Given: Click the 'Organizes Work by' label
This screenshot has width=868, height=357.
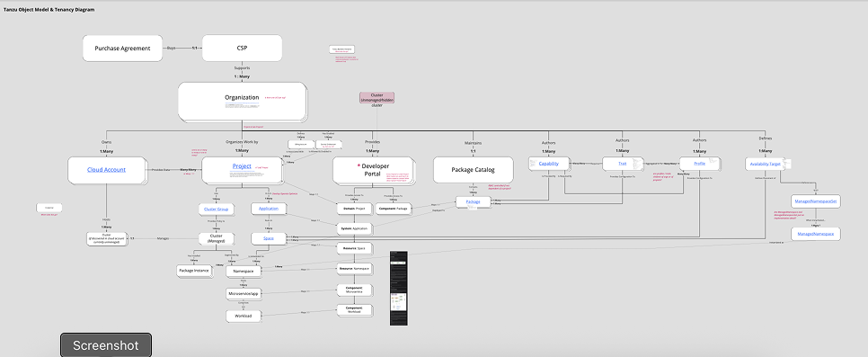Looking at the screenshot, I should pyautogui.click(x=242, y=142).
